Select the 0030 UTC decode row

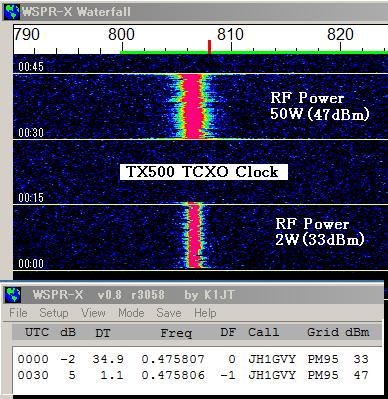tap(193, 375)
